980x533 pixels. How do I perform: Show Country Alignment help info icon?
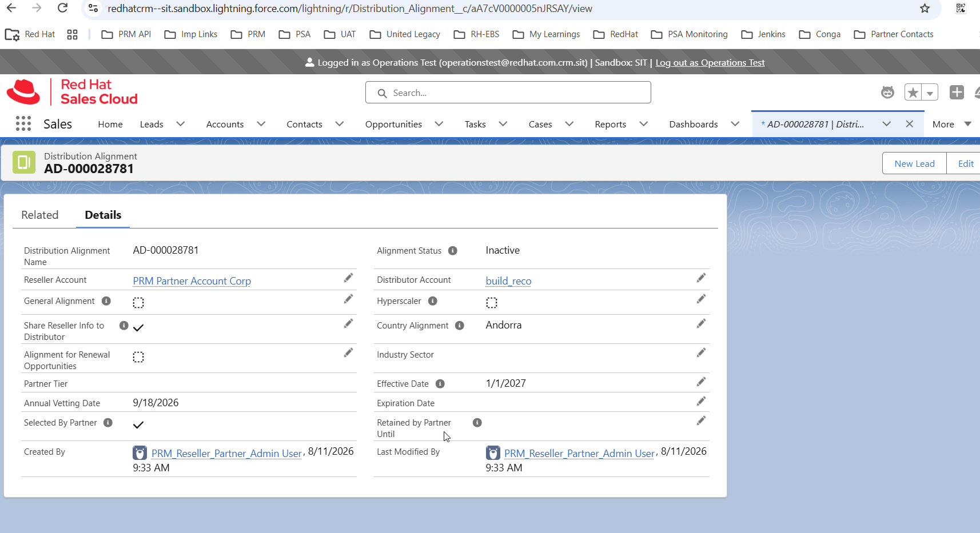pos(460,326)
